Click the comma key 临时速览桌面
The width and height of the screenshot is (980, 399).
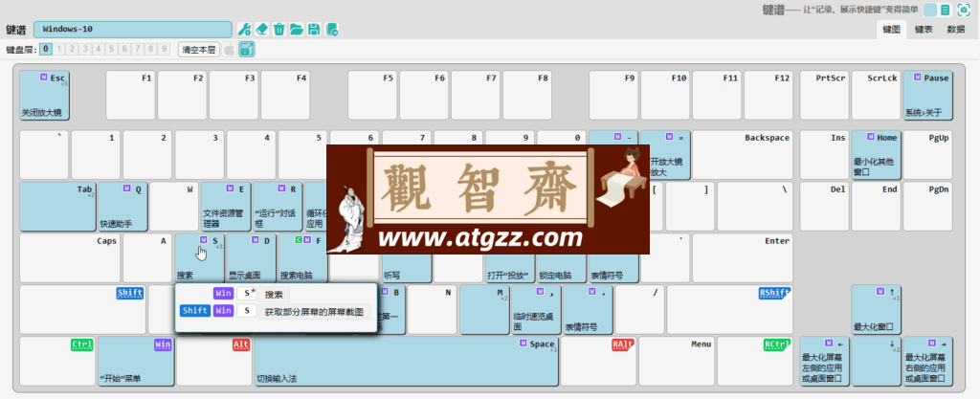536,310
